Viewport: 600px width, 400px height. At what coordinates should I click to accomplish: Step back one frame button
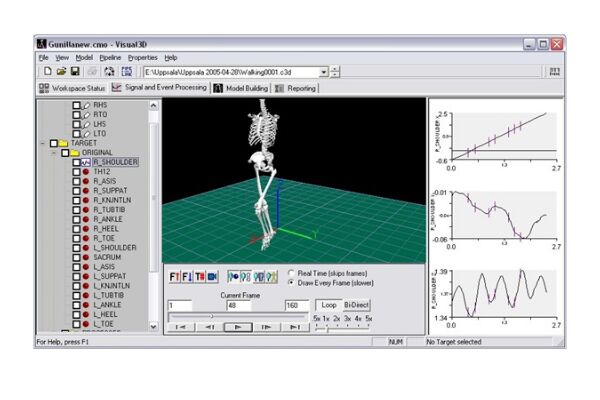click(x=208, y=326)
